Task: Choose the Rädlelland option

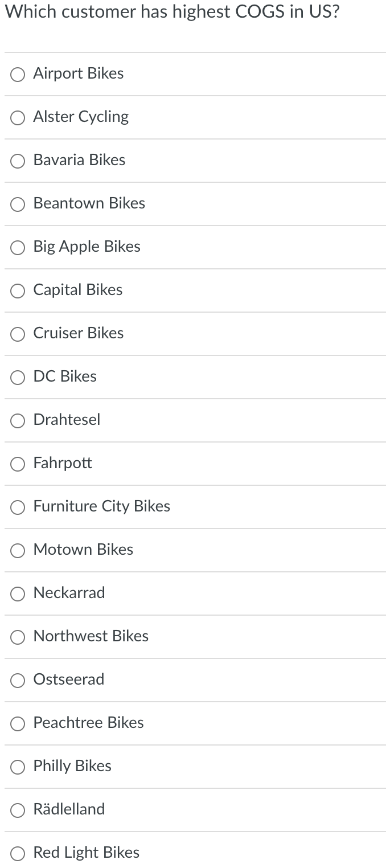Action: coord(17,810)
